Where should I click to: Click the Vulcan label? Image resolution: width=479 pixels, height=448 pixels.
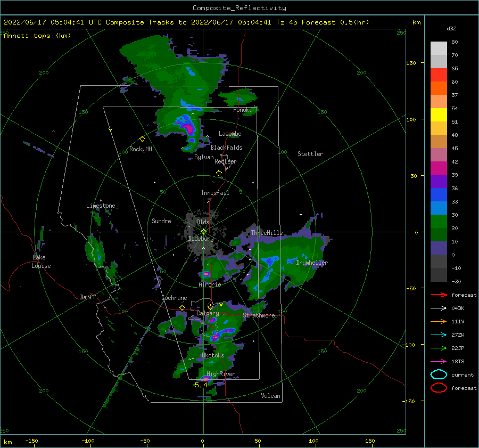[270, 396]
